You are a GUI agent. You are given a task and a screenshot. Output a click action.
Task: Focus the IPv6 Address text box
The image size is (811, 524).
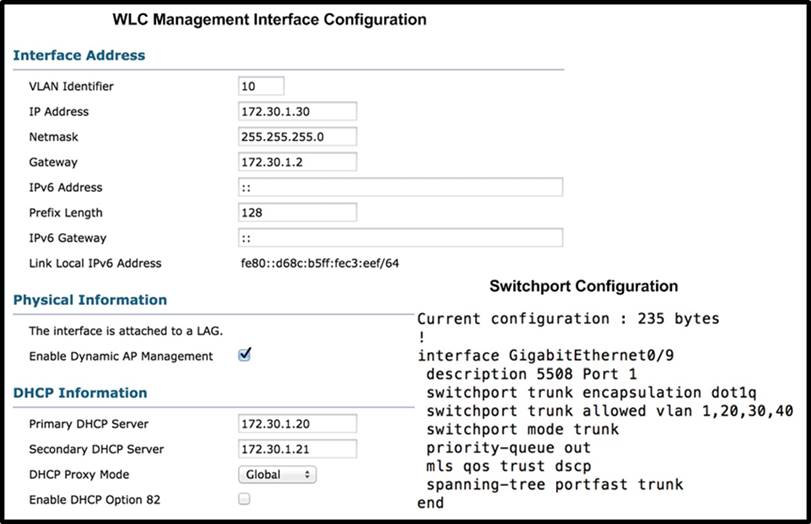400,187
